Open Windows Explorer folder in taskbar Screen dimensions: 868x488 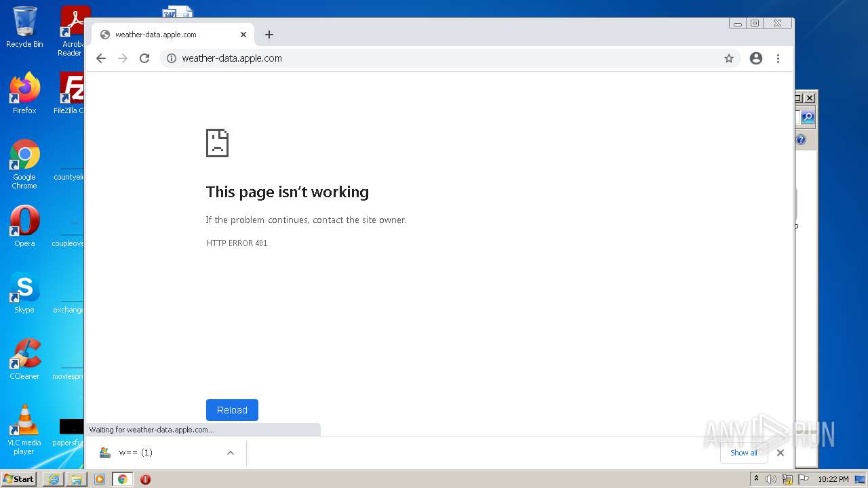[77, 479]
